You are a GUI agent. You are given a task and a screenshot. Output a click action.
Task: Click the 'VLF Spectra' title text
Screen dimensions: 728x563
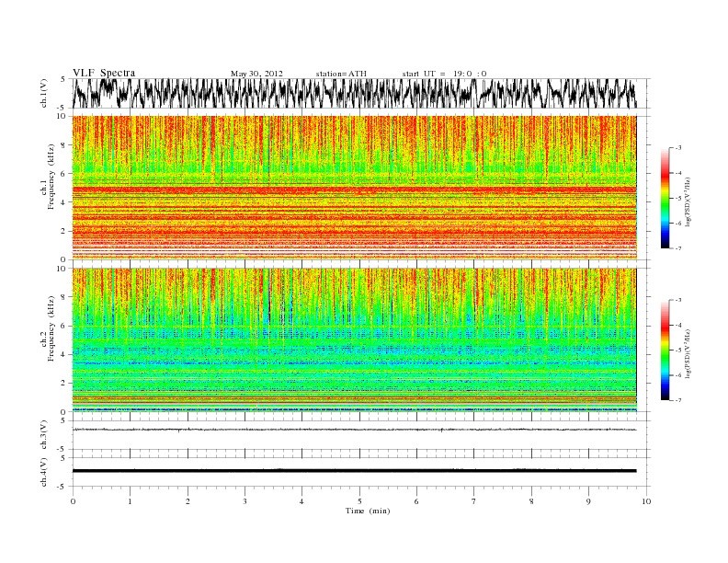tap(104, 73)
